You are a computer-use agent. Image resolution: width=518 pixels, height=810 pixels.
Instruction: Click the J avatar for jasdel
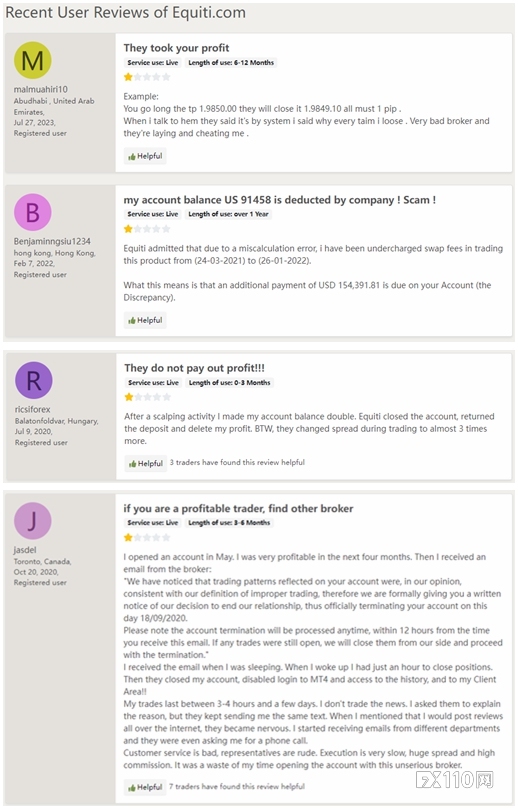[x=33, y=521]
